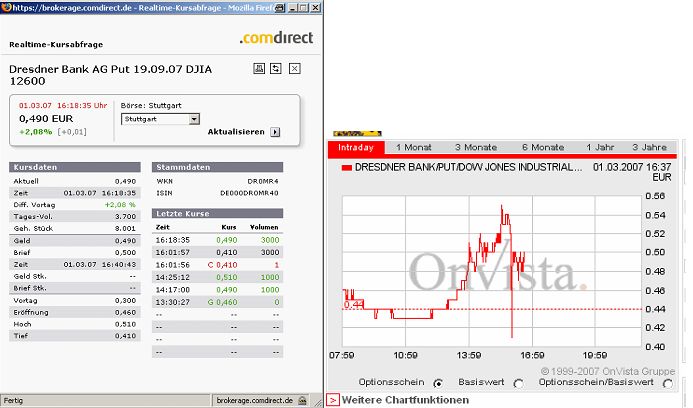The width and height of the screenshot is (693, 408).
Task: Click the Kurs column header
Action: coord(228,227)
